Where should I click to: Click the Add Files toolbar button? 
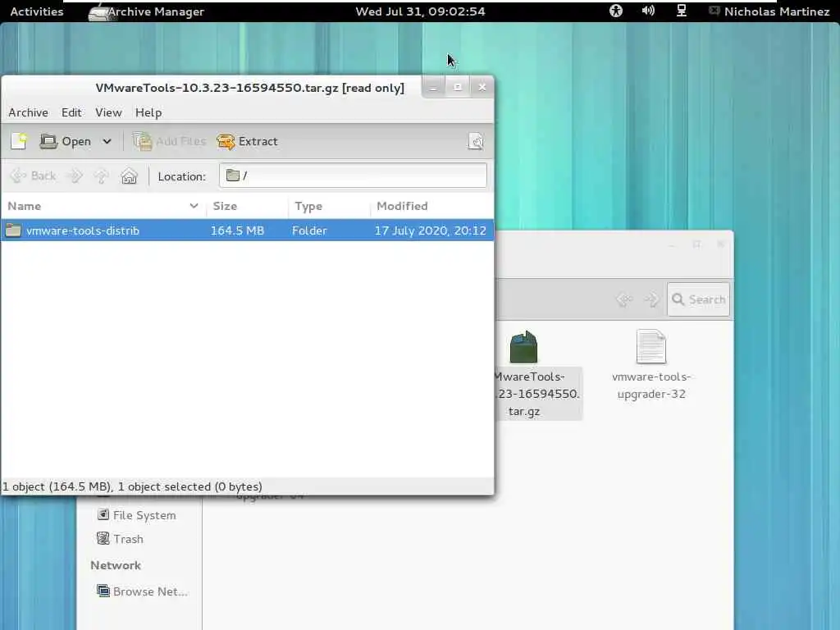[x=169, y=141]
